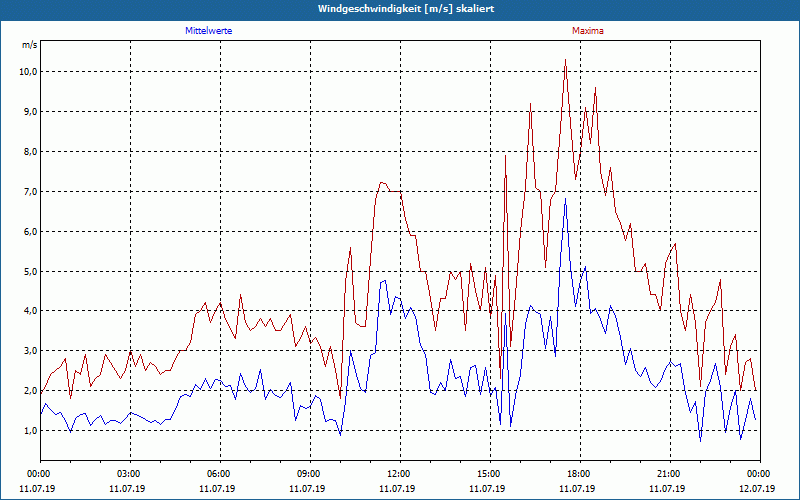Click the 09:00 time axis label
The width and height of the screenshot is (800, 500).
(x=307, y=474)
